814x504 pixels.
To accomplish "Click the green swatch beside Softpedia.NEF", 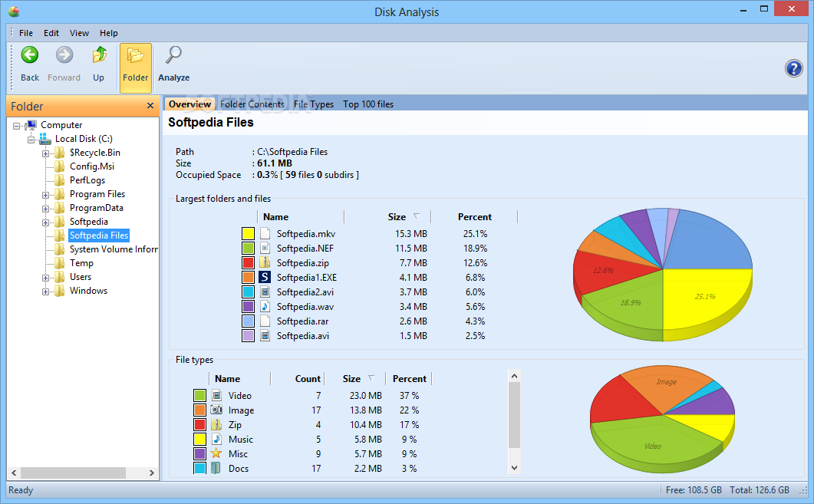I will tap(248, 248).
